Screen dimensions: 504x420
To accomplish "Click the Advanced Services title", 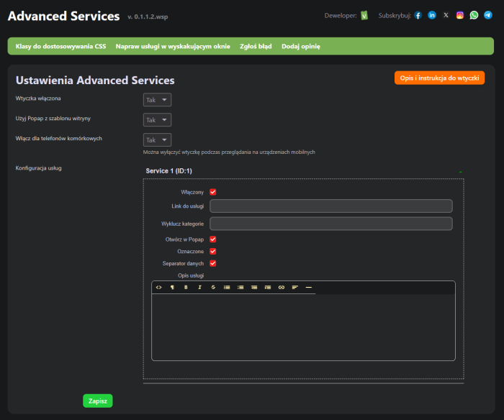I will click(63, 16).
